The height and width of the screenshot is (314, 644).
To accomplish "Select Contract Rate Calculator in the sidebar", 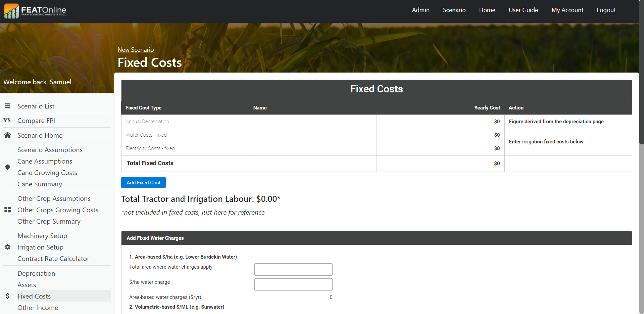I will click(x=53, y=259).
